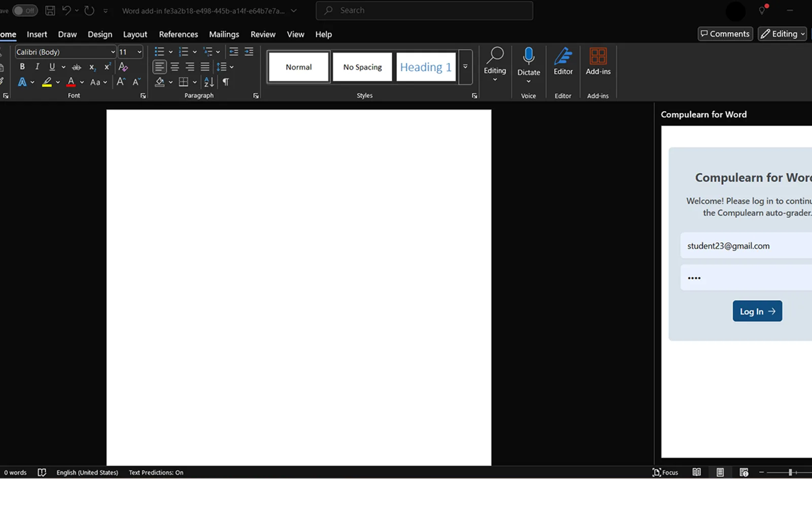Image resolution: width=812 pixels, height=508 pixels.
Task: Expand bullet list options arrow
Action: coord(171,52)
